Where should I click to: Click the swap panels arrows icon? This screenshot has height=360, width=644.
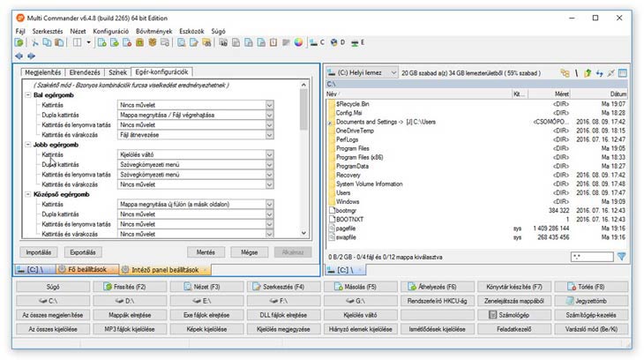pos(599,73)
